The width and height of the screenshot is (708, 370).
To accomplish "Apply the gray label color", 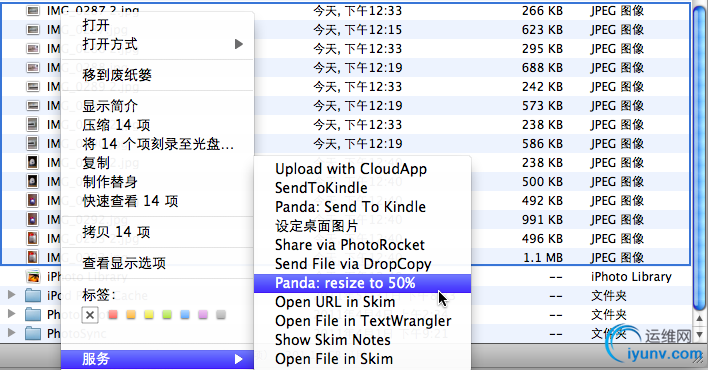I will point(221,314).
